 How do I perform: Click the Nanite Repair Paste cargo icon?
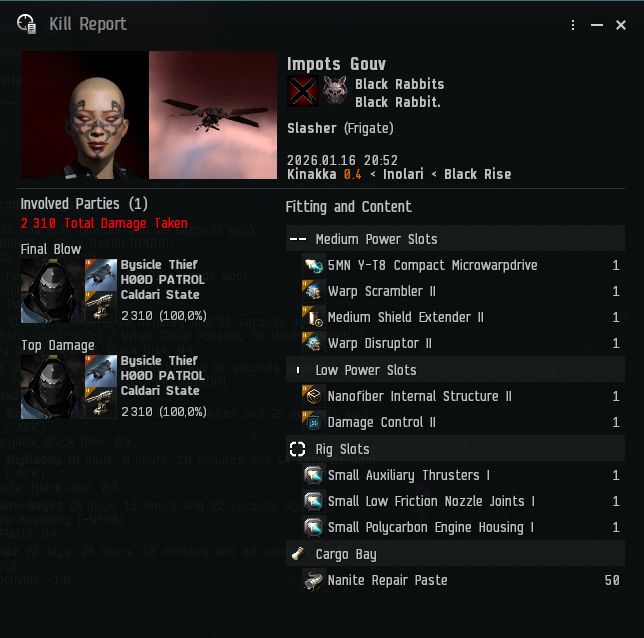(314, 580)
